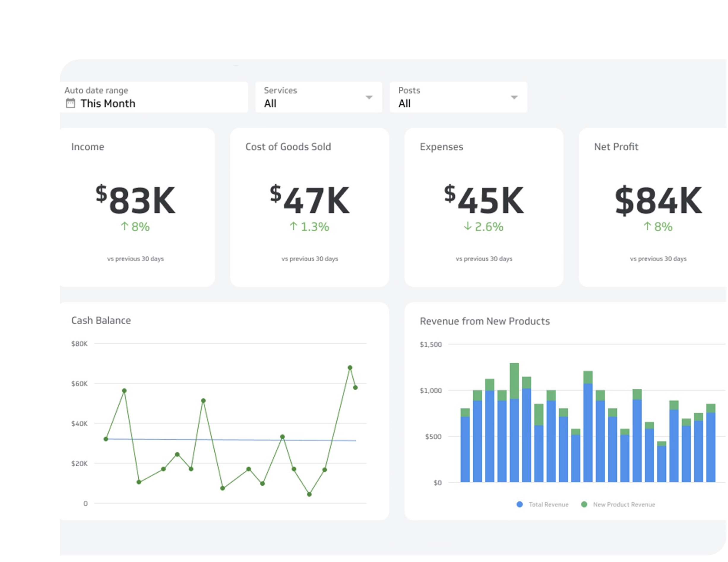This screenshot has height=562, width=728.
Task: Select the $83K Income value
Action: (135, 199)
